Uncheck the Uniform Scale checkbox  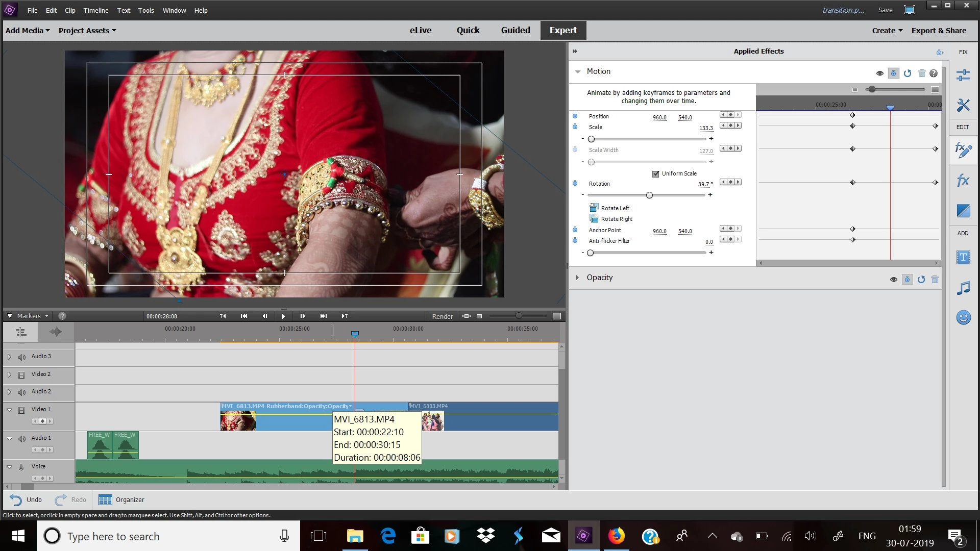point(656,174)
